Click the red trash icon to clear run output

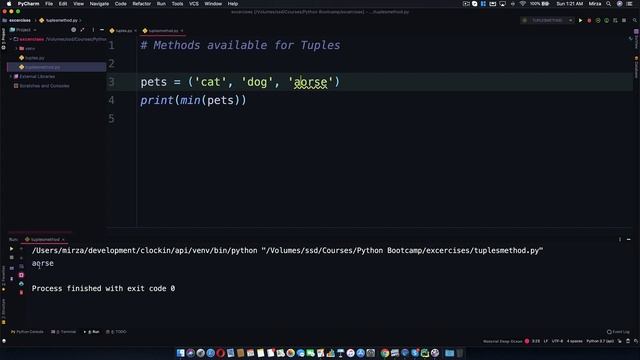(x=21, y=293)
